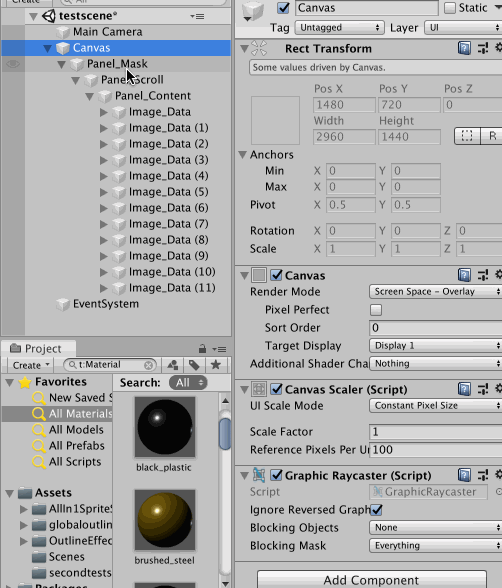Click the Canvas Scaler component icon
Screen dimensions: 502x588
[x=259, y=389]
